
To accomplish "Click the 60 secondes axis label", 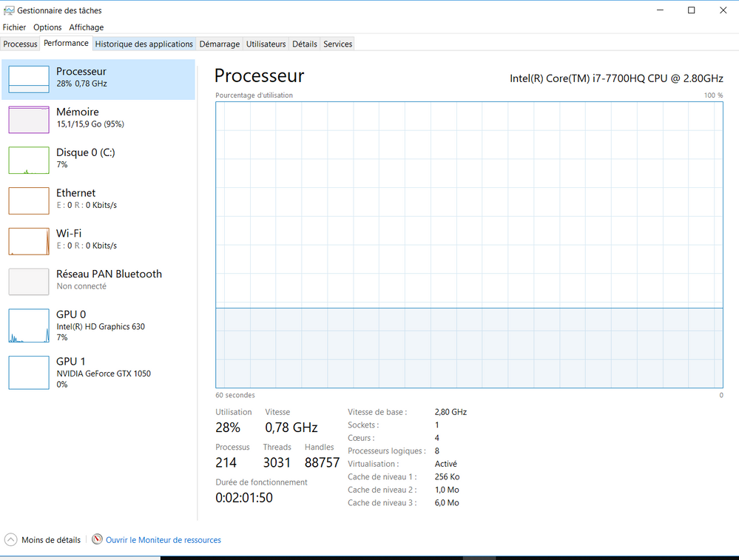I will 234,395.
